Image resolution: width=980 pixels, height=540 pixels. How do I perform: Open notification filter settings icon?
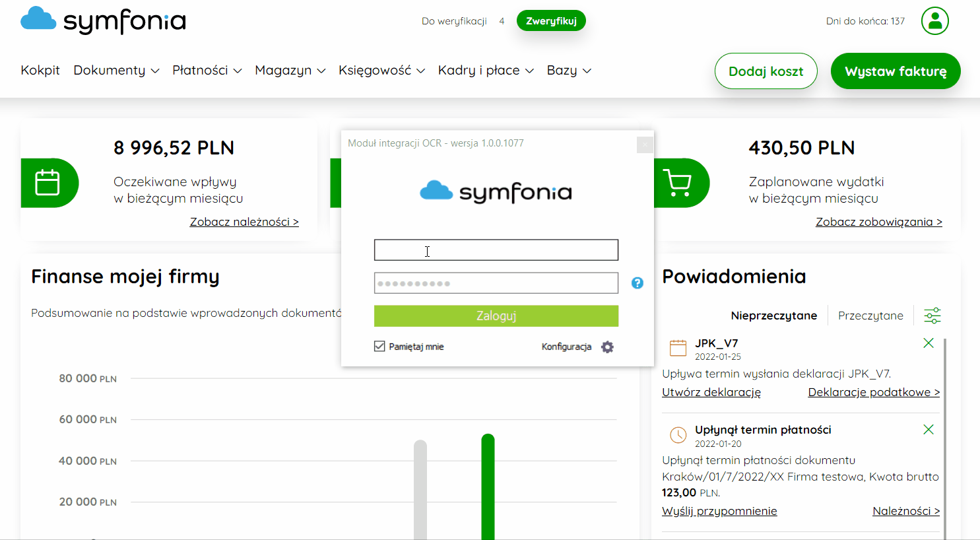pyautogui.click(x=932, y=316)
